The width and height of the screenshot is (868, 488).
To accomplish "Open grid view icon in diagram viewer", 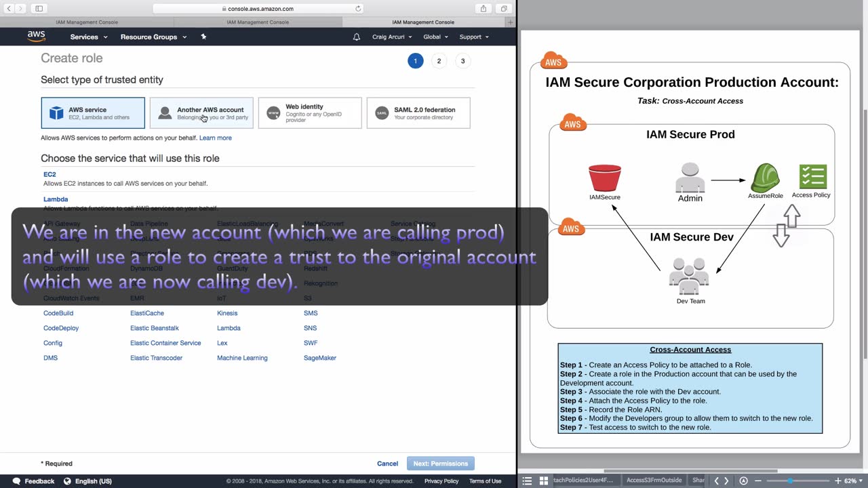I will [x=543, y=481].
